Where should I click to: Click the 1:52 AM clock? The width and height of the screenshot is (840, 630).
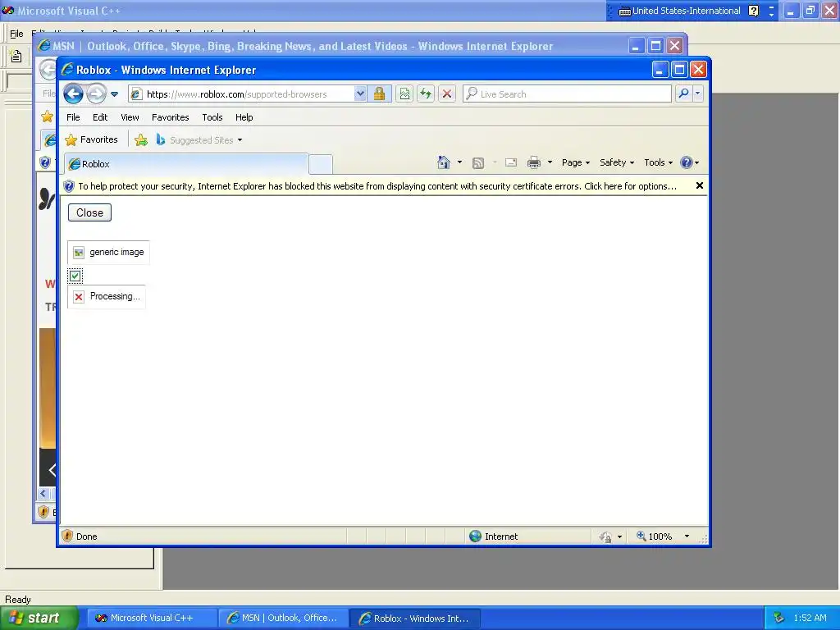(x=810, y=618)
